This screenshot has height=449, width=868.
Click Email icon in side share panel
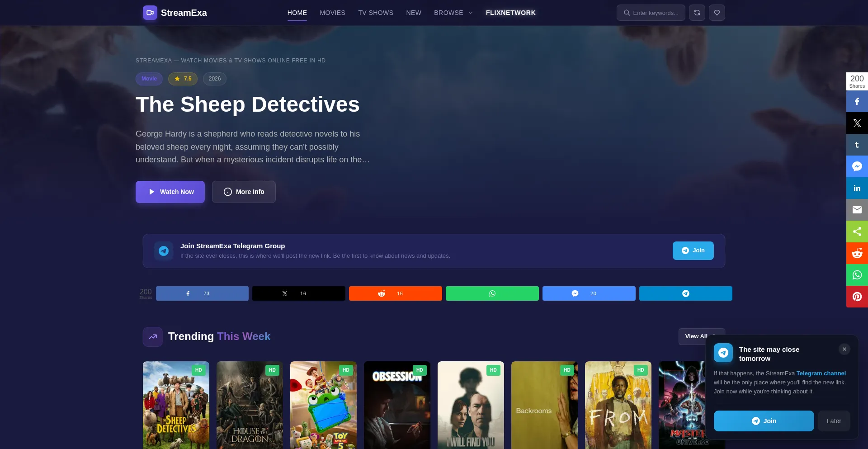tap(857, 210)
